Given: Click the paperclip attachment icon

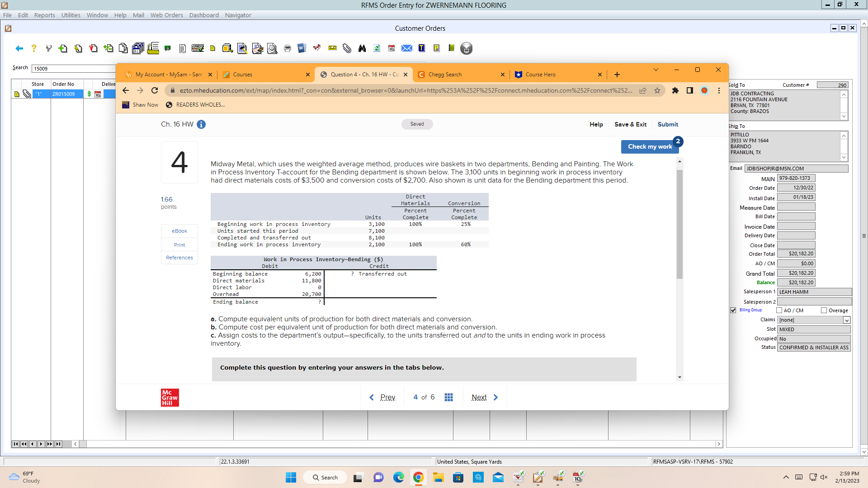Looking at the screenshot, I should tap(347, 48).
